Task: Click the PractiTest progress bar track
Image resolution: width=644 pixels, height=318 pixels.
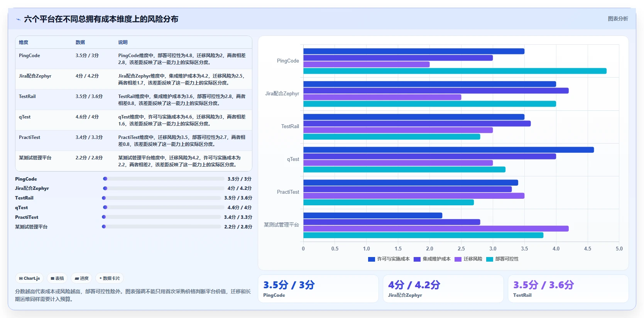Action: pyautogui.click(x=162, y=217)
